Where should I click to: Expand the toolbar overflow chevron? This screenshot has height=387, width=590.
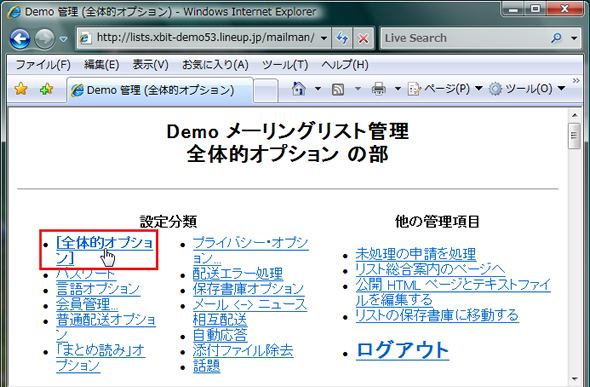pyautogui.click(x=576, y=80)
